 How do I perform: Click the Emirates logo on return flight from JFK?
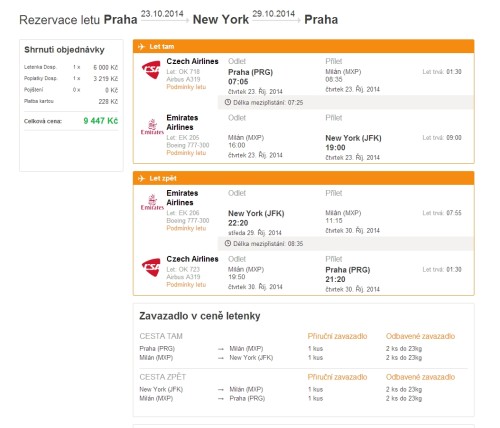152,202
